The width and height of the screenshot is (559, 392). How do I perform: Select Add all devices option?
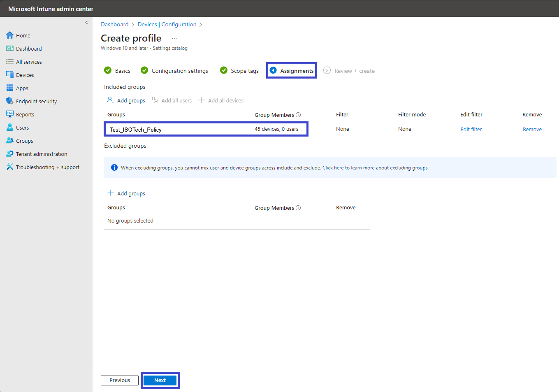pyautogui.click(x=221, y=100)
